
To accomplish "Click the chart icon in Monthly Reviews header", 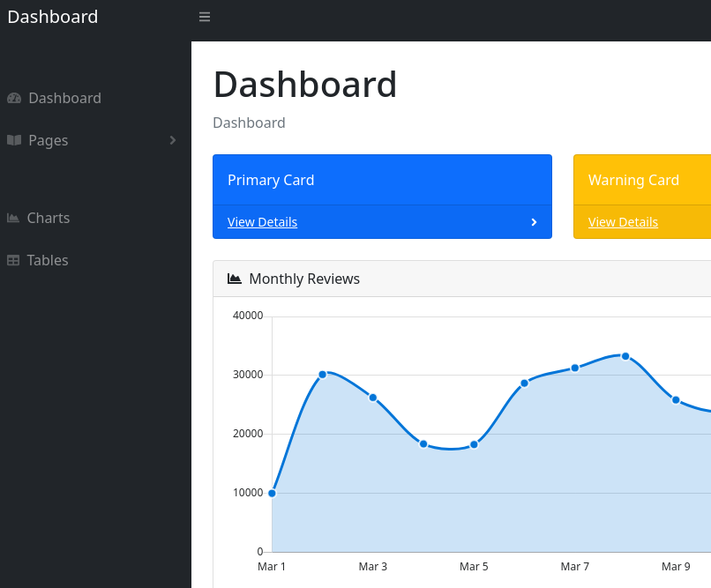I will (235, 279).
